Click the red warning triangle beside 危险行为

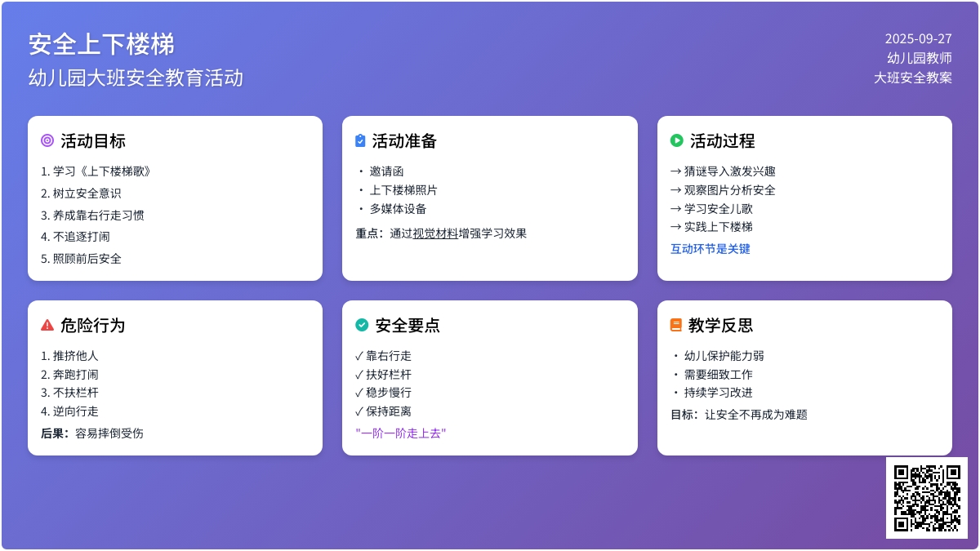click(47, 325)
